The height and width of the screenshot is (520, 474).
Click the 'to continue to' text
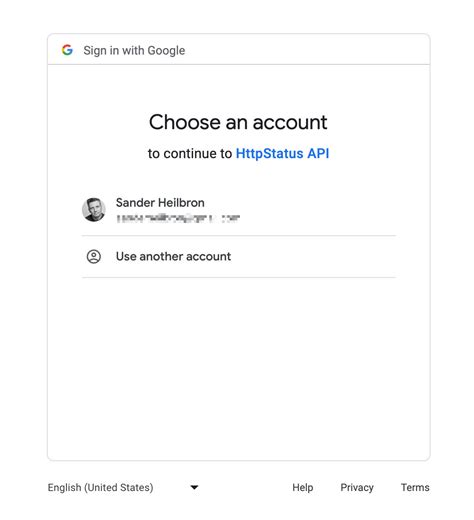[x=190, y=153]
